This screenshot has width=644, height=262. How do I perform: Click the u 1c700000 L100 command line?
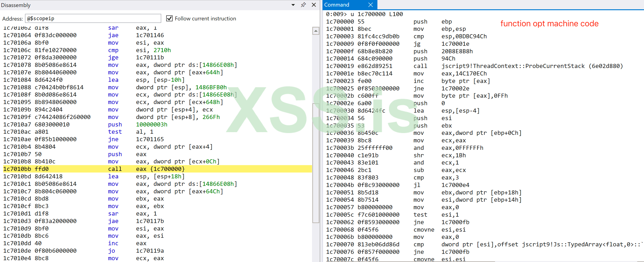pos(364,14)
